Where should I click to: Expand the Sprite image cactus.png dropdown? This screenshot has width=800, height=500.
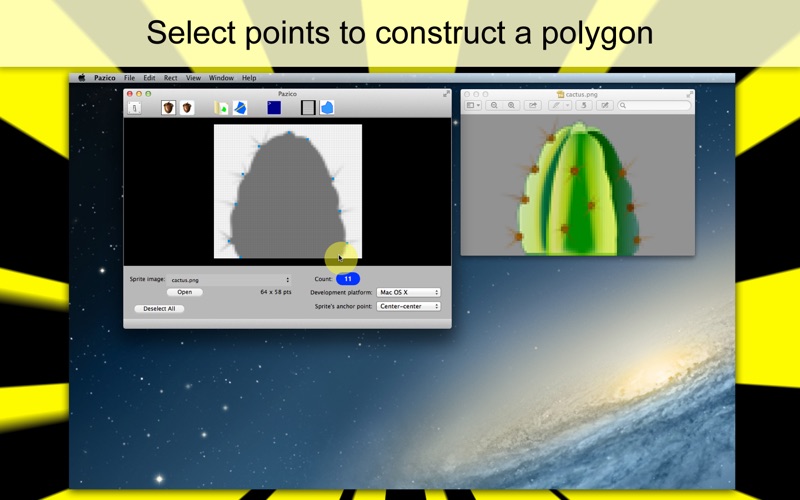[x=230, y=280]
